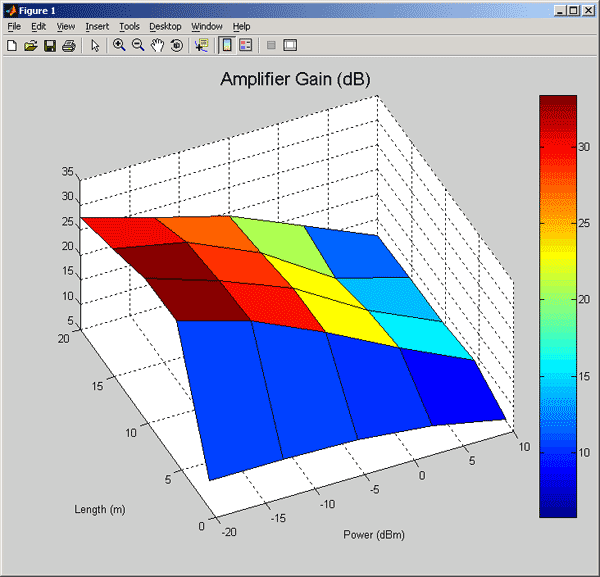Show plot tools and dock figure button
The image size is (600, 577).
[290, 46]
